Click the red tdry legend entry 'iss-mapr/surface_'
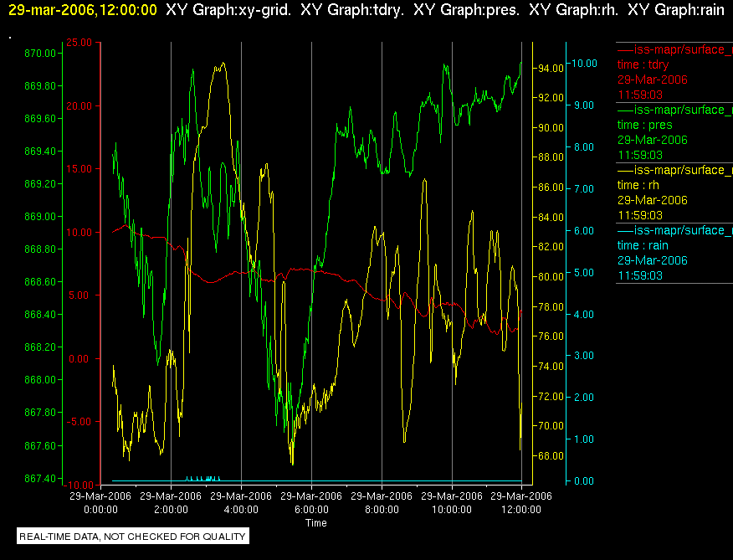Screen dimensions: 733x560 point(675,49)
